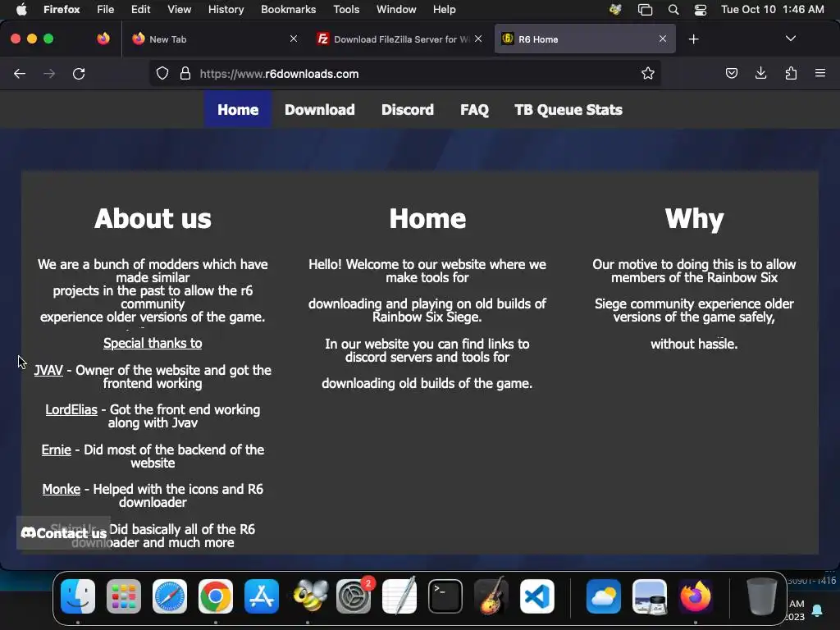The width and height of the screenshot is (840, 630).
Task: Open the Tools menu
Action: point(346,9)
